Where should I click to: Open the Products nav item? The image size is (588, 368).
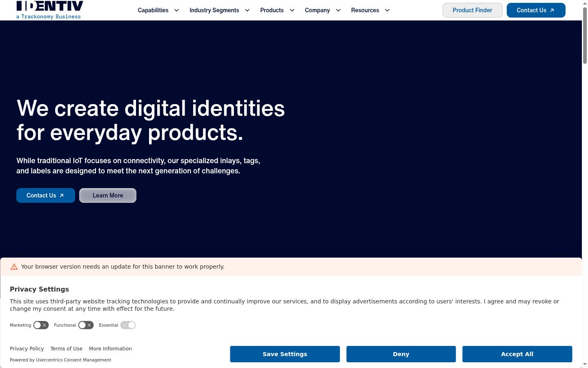[x=272, y=10]
